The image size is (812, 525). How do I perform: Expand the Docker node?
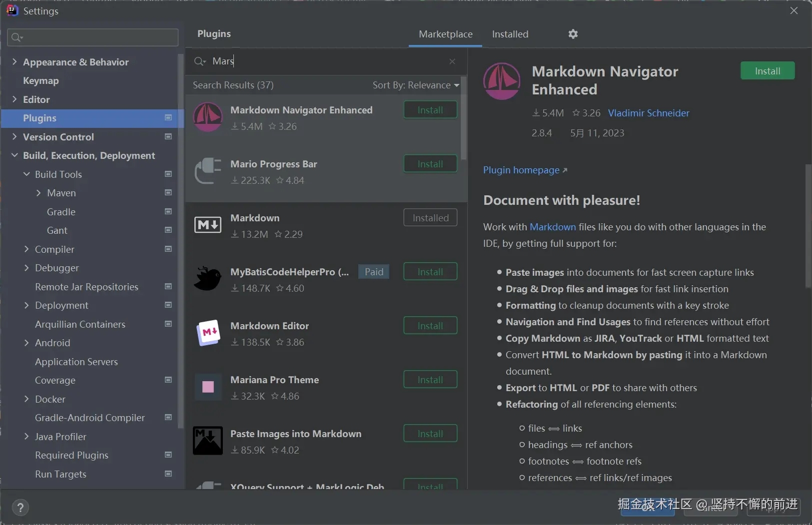tap(26, 399)
